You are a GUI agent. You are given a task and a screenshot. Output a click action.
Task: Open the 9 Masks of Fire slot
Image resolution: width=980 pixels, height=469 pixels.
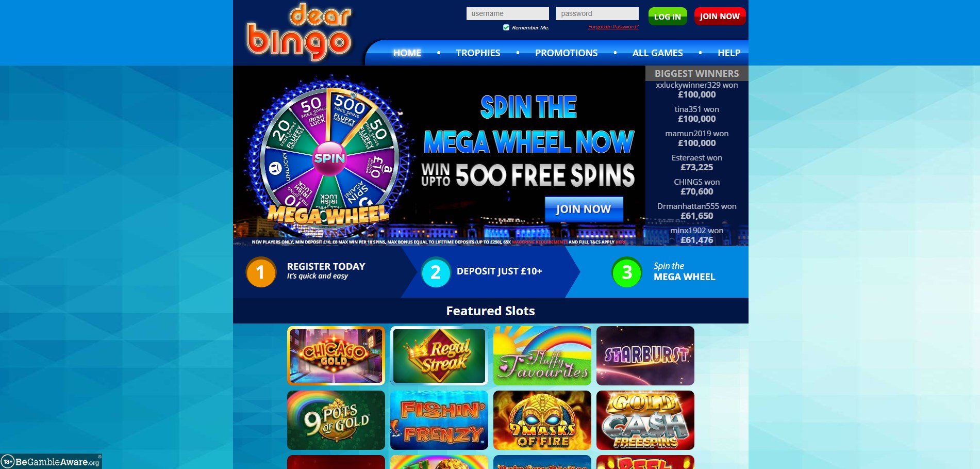(542, 420)
